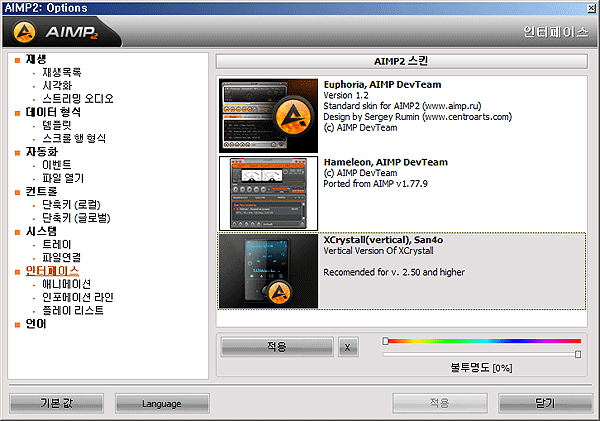Click the 'XCrystall(vertical), San4o' title
The image size is (600, 421).
[383, 240]
